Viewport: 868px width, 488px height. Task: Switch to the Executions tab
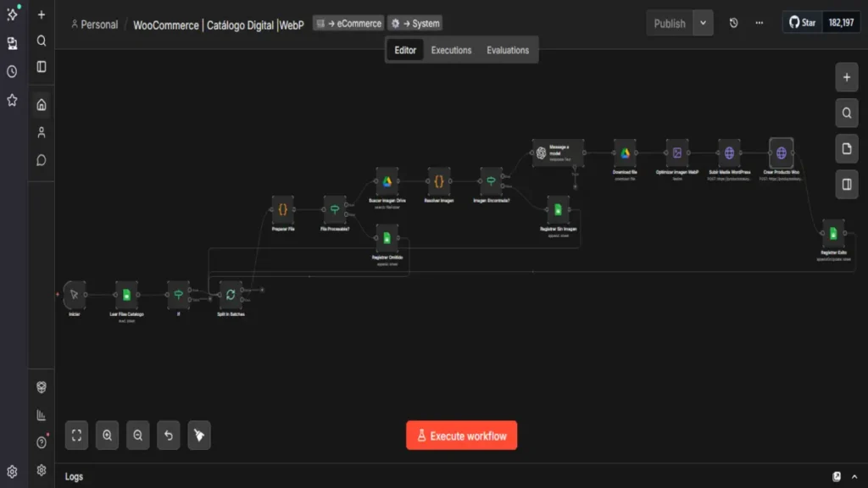[x=451, y=50]
